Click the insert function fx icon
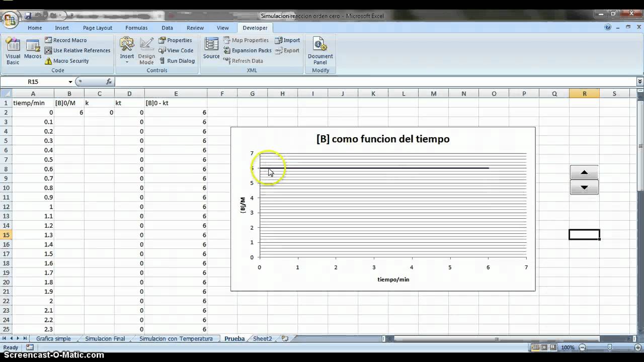Image resolution: width=644 pixels, height=362 pixels. click(109, 81)
